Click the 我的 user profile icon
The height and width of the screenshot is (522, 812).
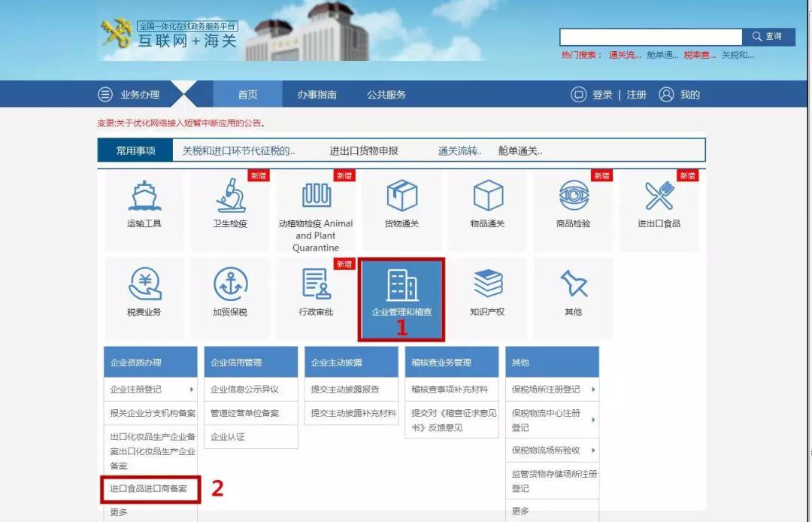pos(666,94)
